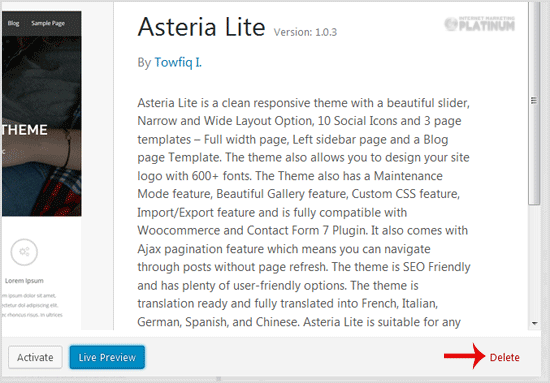Delete the Asteria Lite theme
This screenshot has width=550, height=383.
504,357
